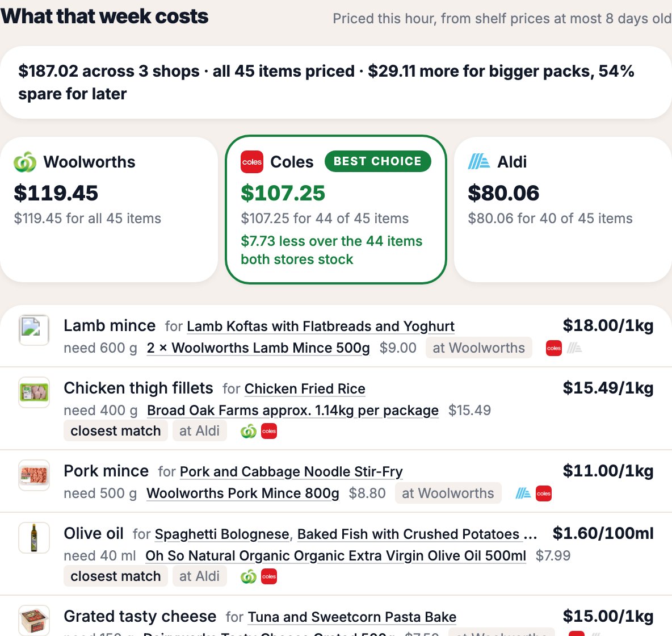Screen dimensions: 672x636
Task: Open Lamb Koftas with Flatbreads and Yoghurt recipe
Action: [x=321, y=327]
